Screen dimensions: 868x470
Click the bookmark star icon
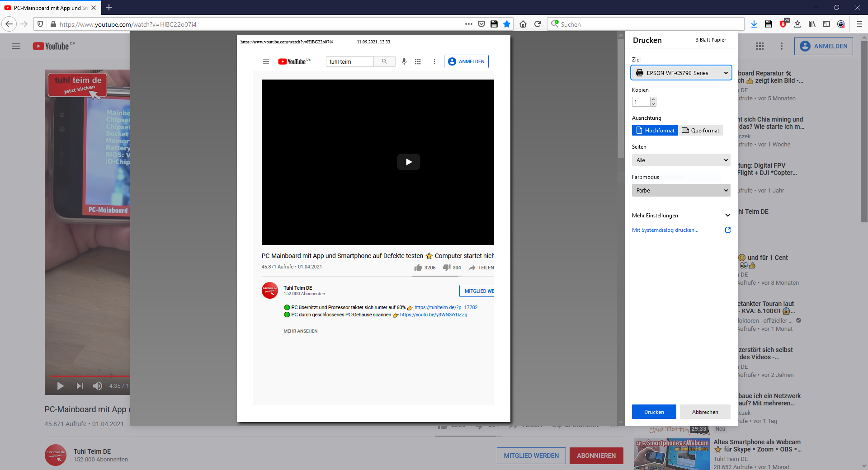pyautogui.click(x=507, y=24)
